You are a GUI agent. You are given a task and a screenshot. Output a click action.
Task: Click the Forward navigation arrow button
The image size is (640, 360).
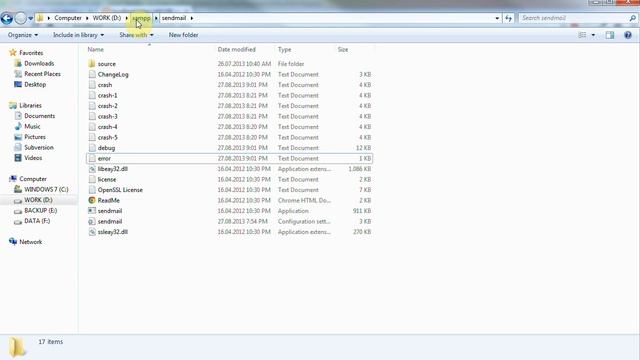point(20,18)
